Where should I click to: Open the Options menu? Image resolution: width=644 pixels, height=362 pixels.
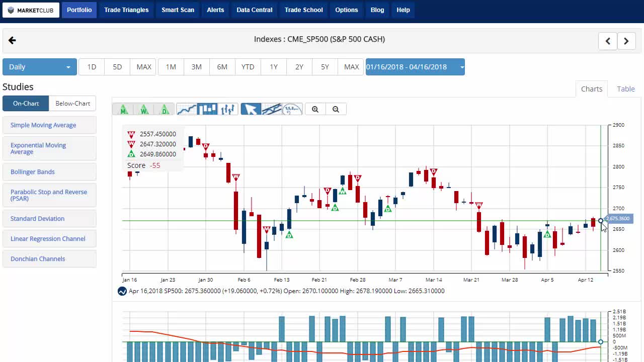click(x=347, y=10)
